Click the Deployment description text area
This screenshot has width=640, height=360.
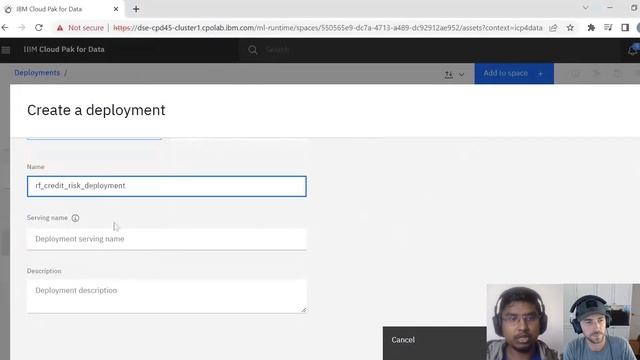tap(167, 296)
